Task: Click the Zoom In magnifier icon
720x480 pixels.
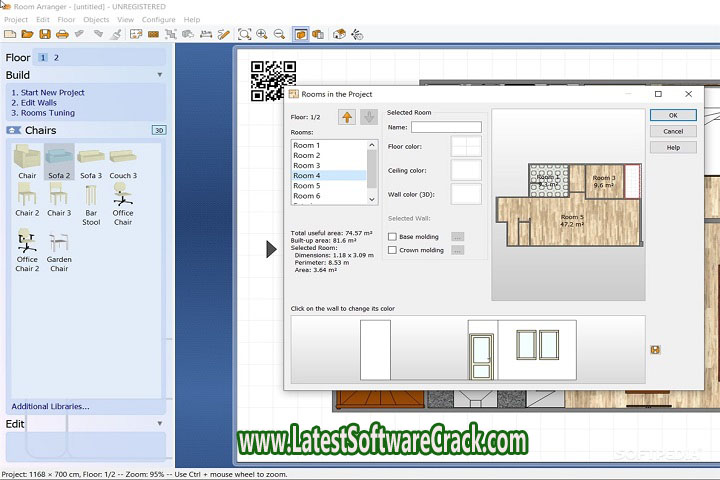Action: (x=262, y=34)
